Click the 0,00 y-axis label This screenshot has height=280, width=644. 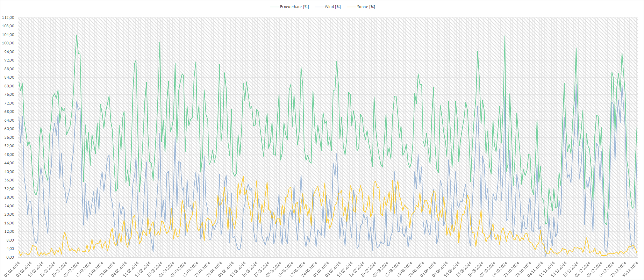point(9,257)
